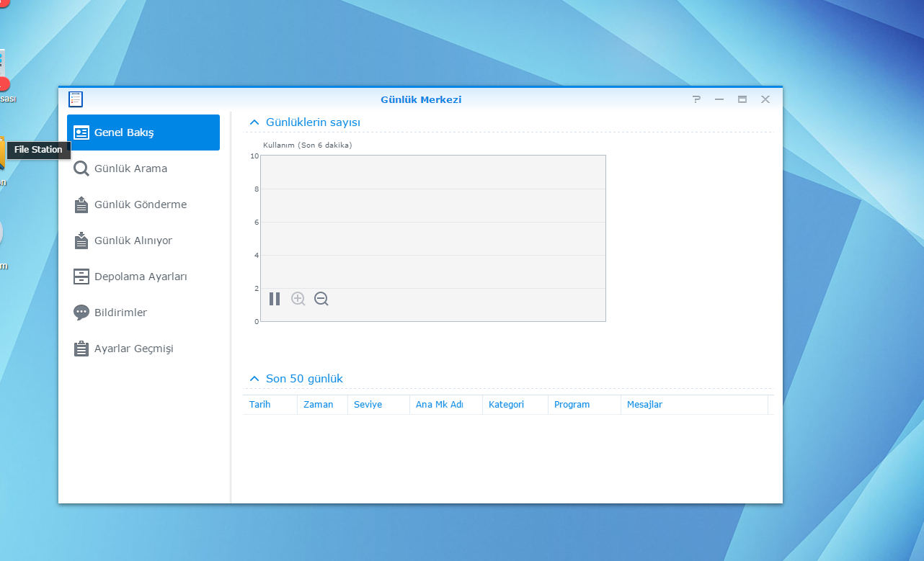924x561 pixels.
Task: Zoom out the usage chart
Action: (x=321, y=299)
